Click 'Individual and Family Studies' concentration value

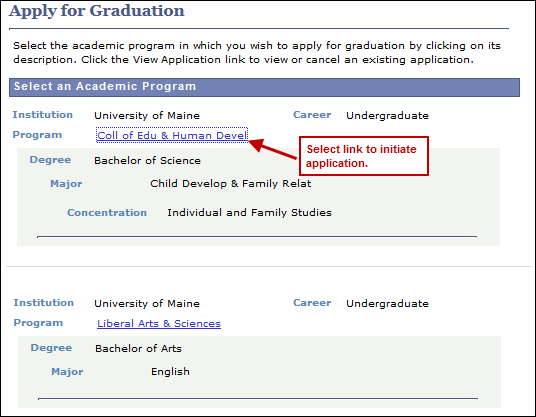pos(250,213)
